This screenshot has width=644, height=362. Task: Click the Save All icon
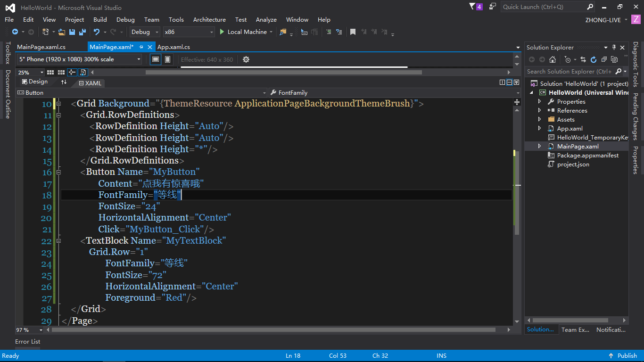(x=82, y=32)
